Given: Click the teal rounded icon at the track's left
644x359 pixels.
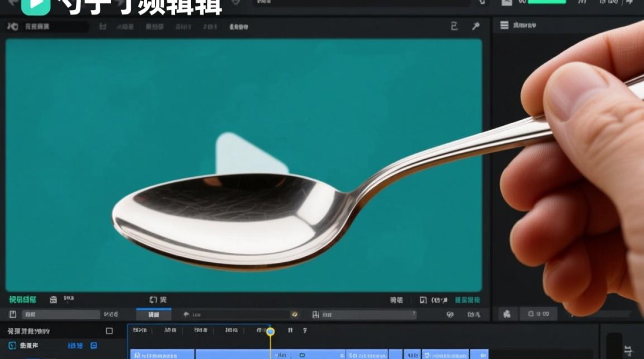Looking at the screenshot, I should [x=12, y=346].
